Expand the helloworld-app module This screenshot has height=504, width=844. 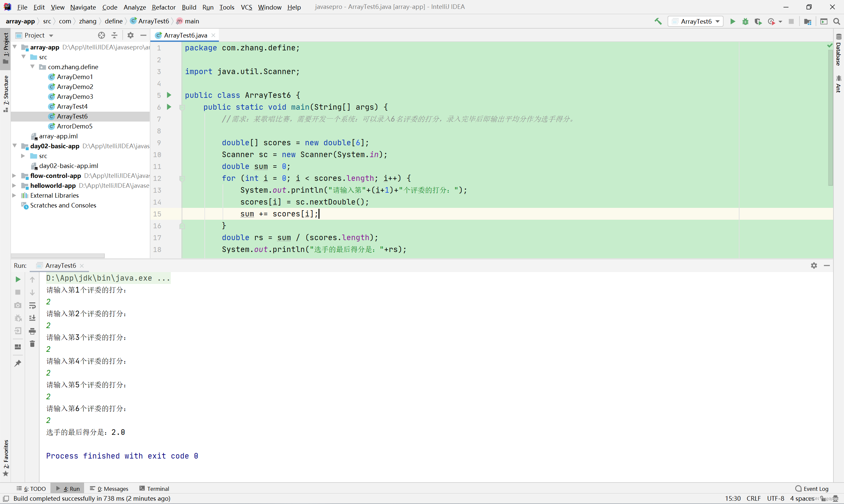[x=14, y=185]
